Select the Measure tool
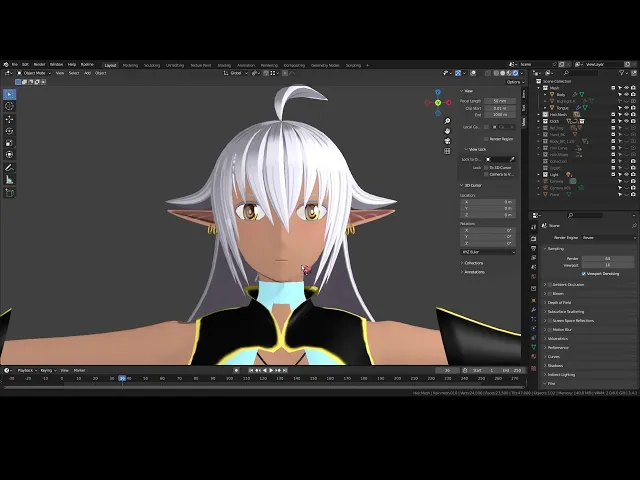 click(x=9, y=180)
